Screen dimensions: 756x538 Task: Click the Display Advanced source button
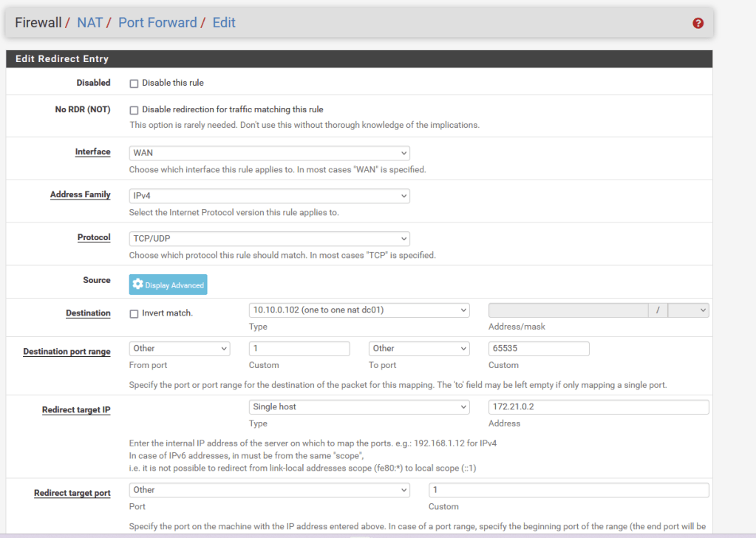click(x=168, y=285)
